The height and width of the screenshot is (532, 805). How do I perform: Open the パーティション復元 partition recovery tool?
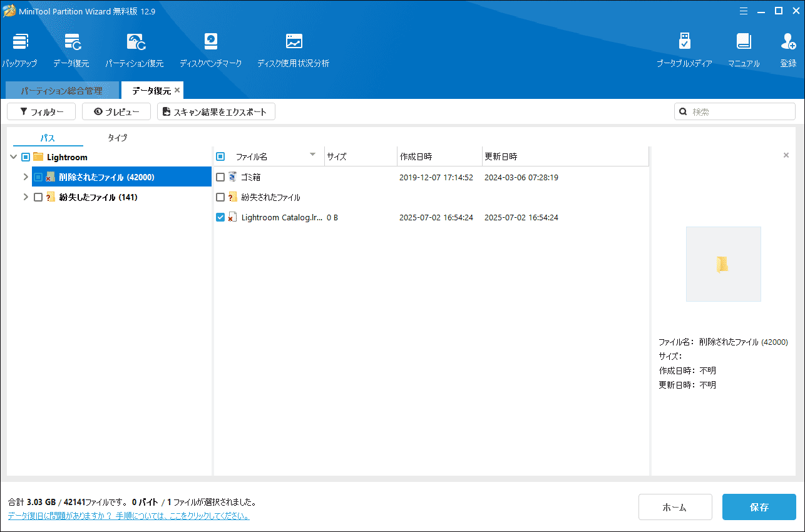pyautogui.click(x=135, y=50)
